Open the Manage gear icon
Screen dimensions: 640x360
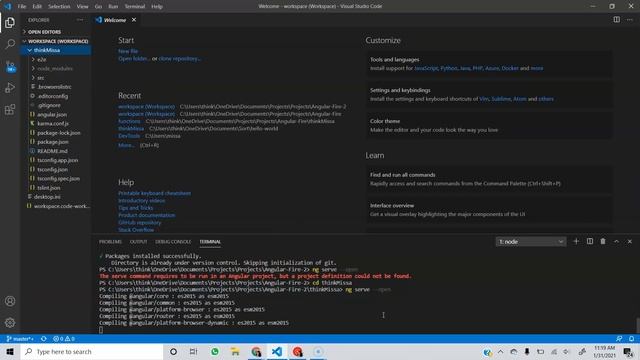pos(10,323)
